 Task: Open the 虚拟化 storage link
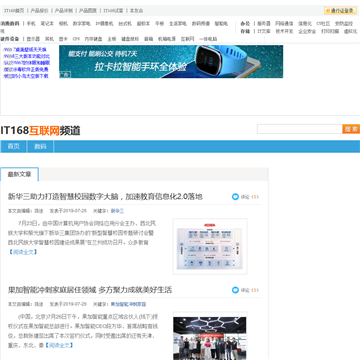pos(350,31)
